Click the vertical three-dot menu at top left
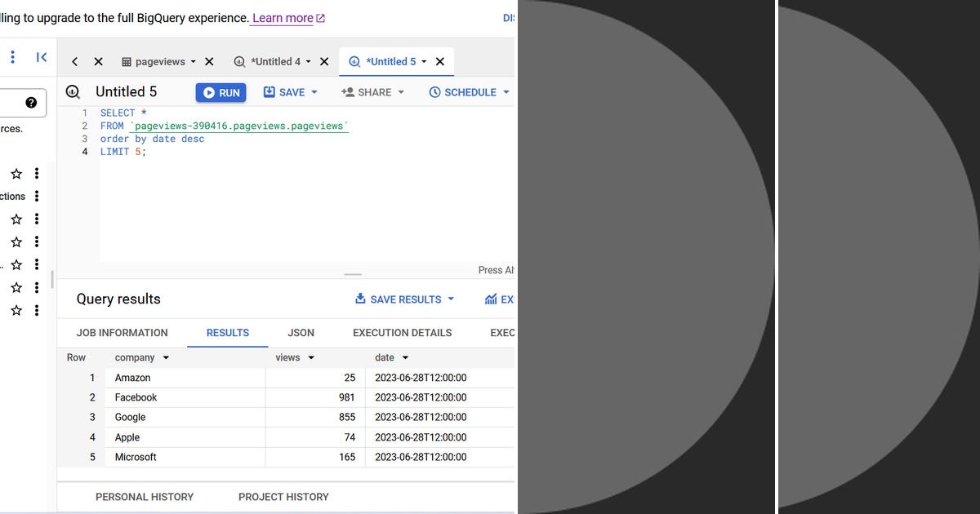The image size is (980, 514). pos(11,57)
